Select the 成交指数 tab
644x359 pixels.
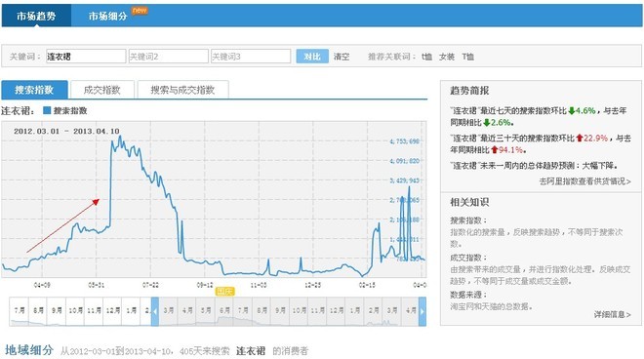(x=101, y=90)
